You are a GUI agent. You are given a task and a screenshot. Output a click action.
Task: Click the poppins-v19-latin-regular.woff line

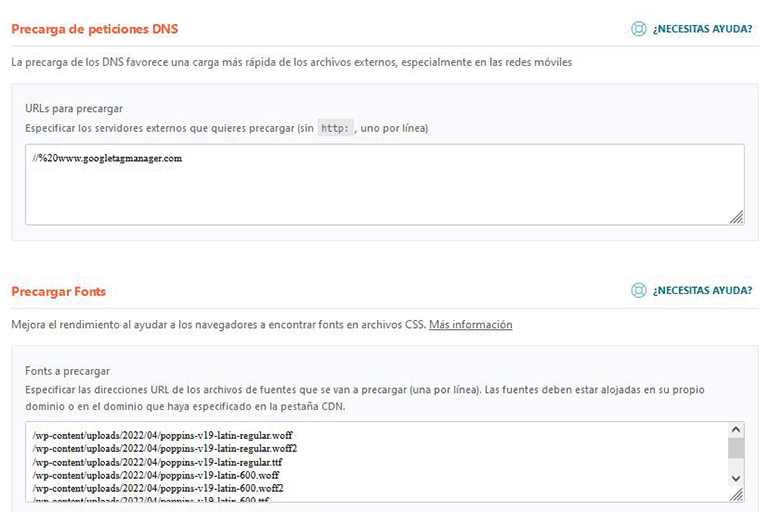pyautogui.click(x=163, y=435)
